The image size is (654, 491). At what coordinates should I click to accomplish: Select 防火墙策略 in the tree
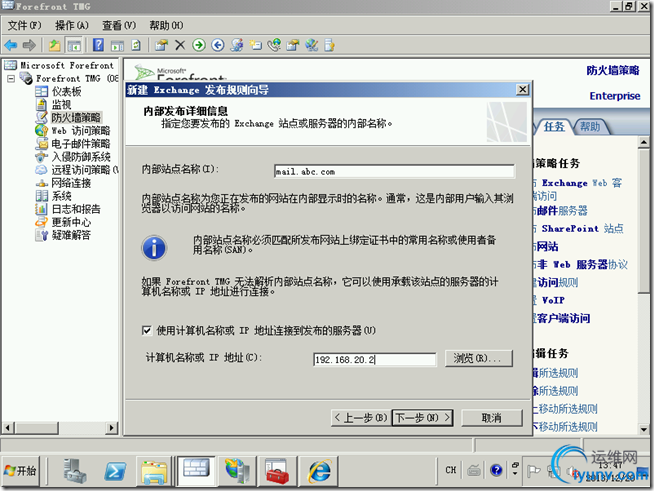(76, 117)
